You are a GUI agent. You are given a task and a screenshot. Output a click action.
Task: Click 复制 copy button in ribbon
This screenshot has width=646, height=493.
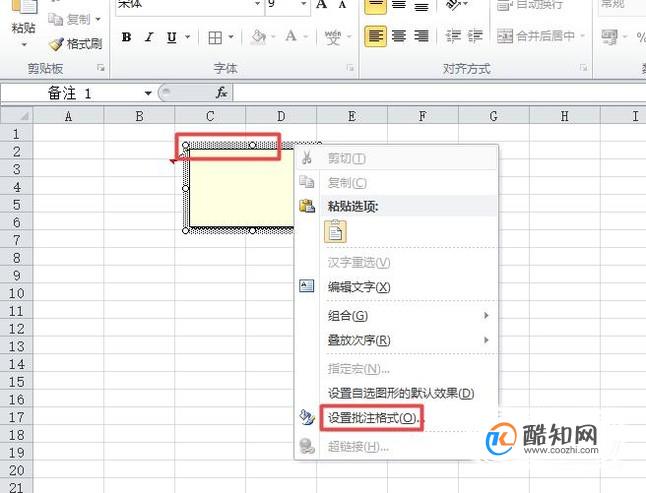point(69,19)
